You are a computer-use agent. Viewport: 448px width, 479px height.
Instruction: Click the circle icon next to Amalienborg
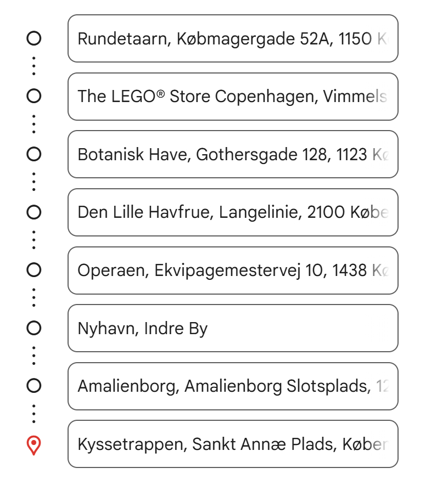(34, 386)
